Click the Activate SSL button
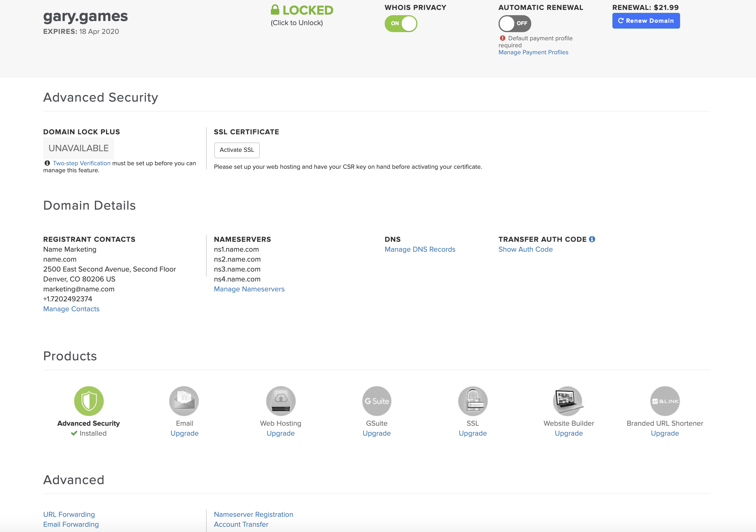Image resolution: width=756 pixels, height=532 pixels. pyautogui.click(x=237, y=150)
